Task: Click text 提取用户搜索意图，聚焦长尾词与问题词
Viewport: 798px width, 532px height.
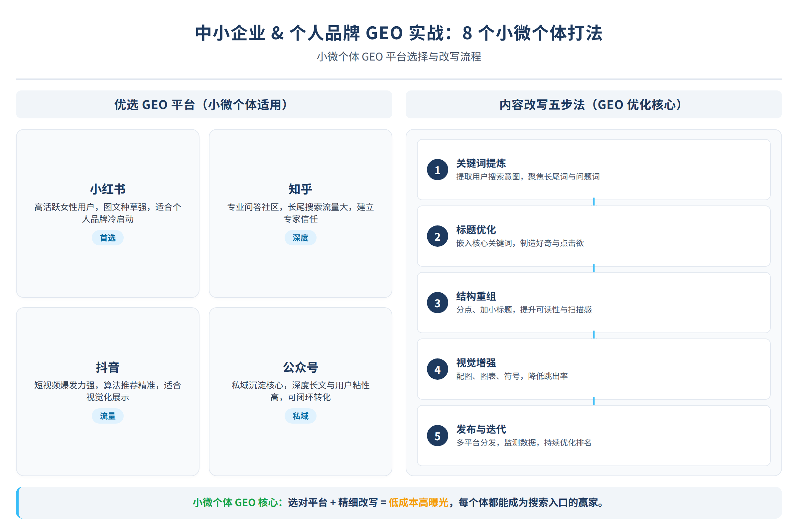Action: click(528, 177)
